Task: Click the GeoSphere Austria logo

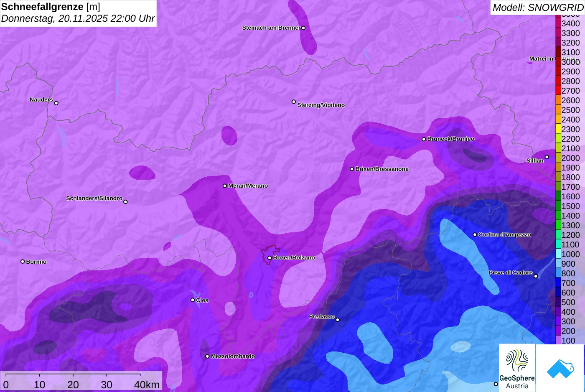Action: click(x=517, y=368)
